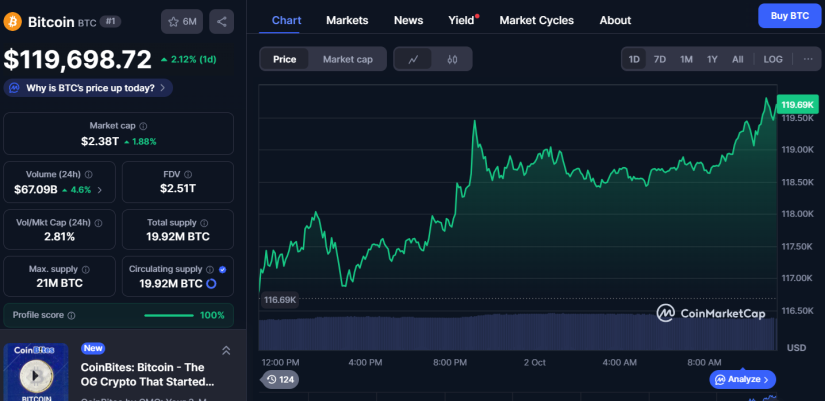Switch to candlestick chart icon
The height and width of the screenshot is (401, 825).
(x=452, y=59)
